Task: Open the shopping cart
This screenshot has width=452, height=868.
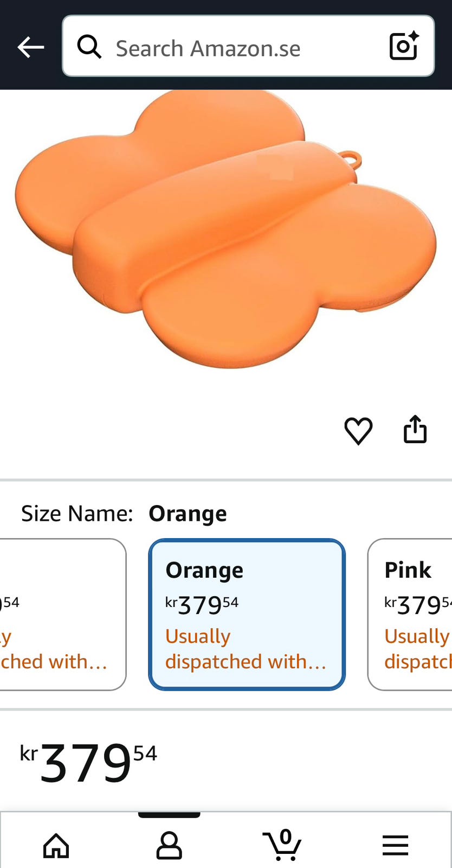Action: coord(282,845)
